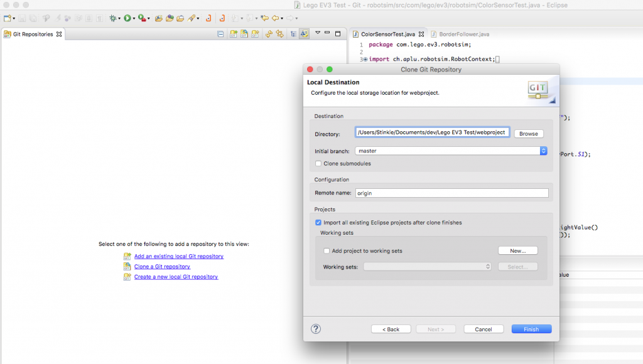This screenshot has width=643, height=364.
Task: Open dialog help via question mark icon
Action: (316, 328)
